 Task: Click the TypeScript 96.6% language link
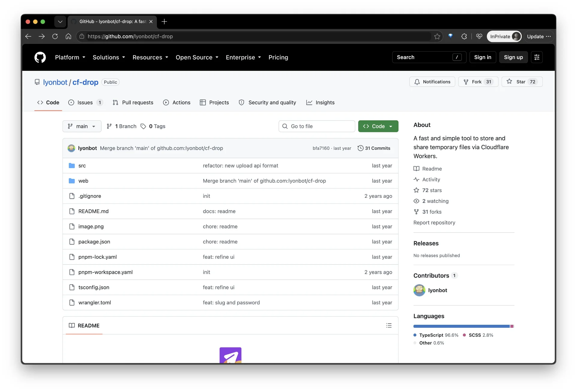coord(436,335)
